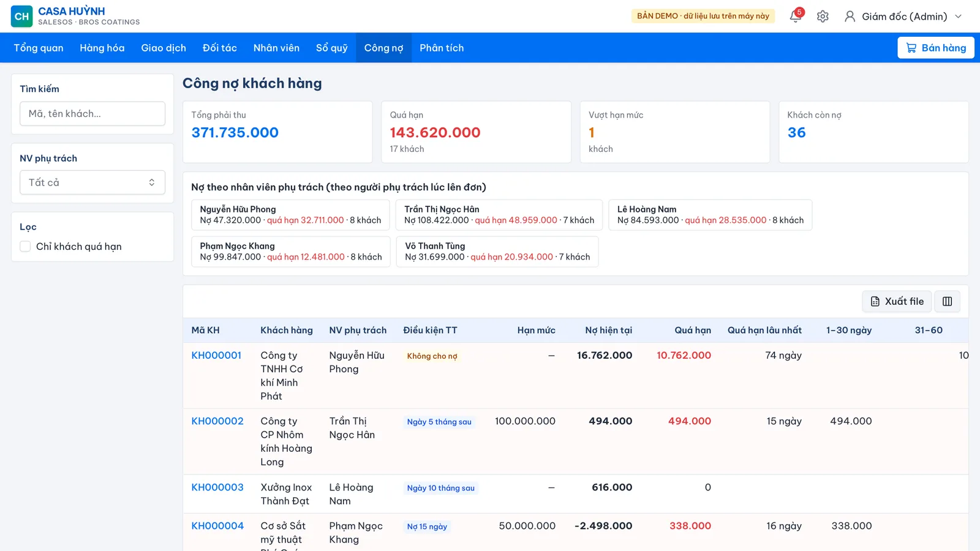Click the column layout toggle icon
Viewport: 980px width, 551px height.
948,301
